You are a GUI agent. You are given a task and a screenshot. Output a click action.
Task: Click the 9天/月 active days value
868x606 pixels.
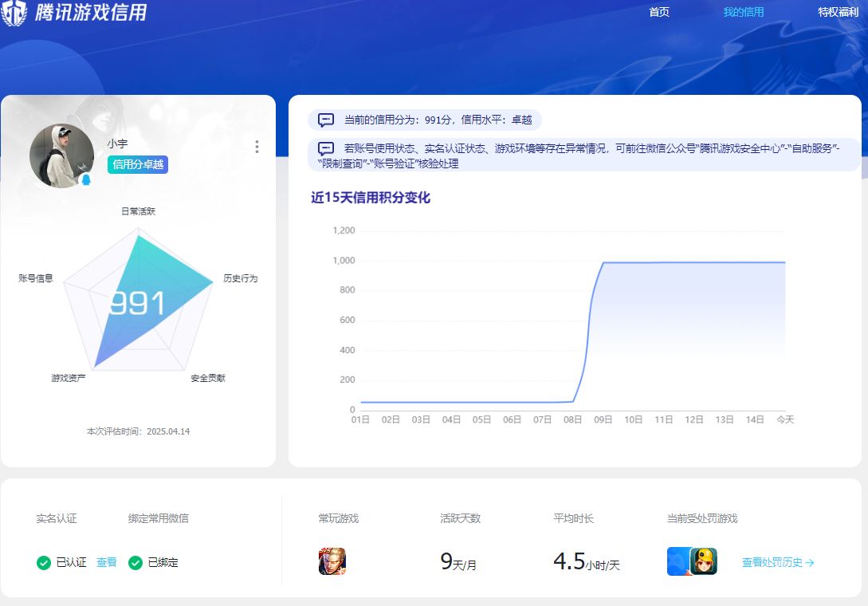[x=458, y=561]
